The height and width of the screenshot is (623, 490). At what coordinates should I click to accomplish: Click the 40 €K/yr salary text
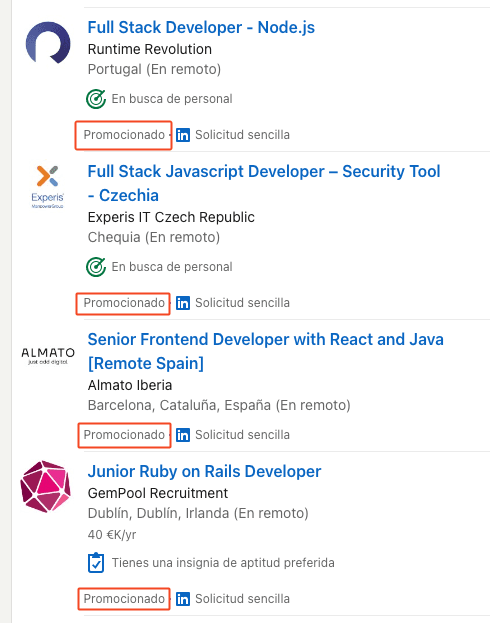point(112,535)
